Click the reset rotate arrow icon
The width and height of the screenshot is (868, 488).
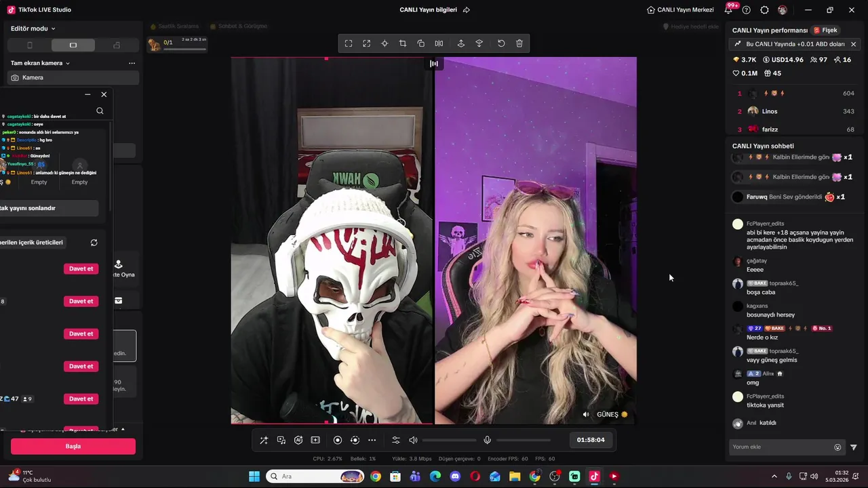tap(501, 43)
